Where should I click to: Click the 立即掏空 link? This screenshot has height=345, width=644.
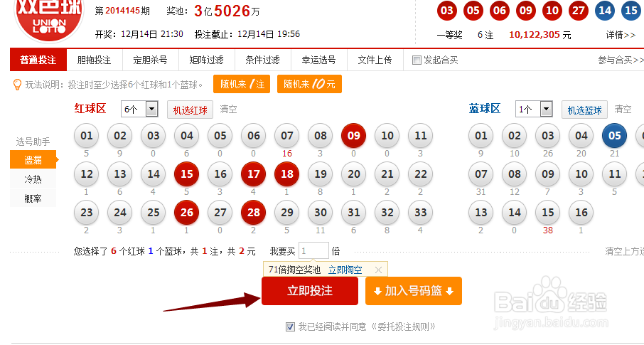(345, 270)
